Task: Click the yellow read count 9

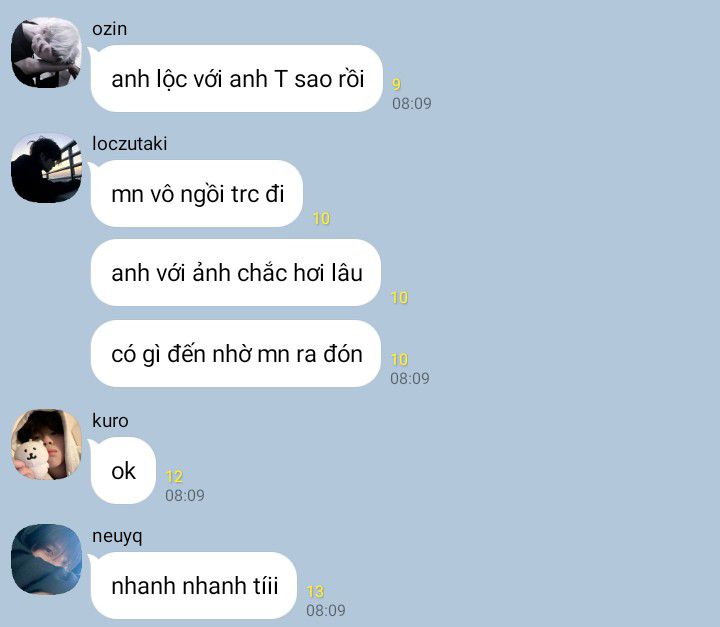Action: [x=396, y=84]
